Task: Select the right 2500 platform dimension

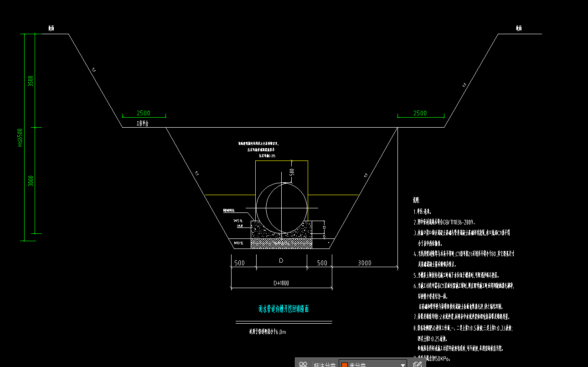Action: click(420, 113)
